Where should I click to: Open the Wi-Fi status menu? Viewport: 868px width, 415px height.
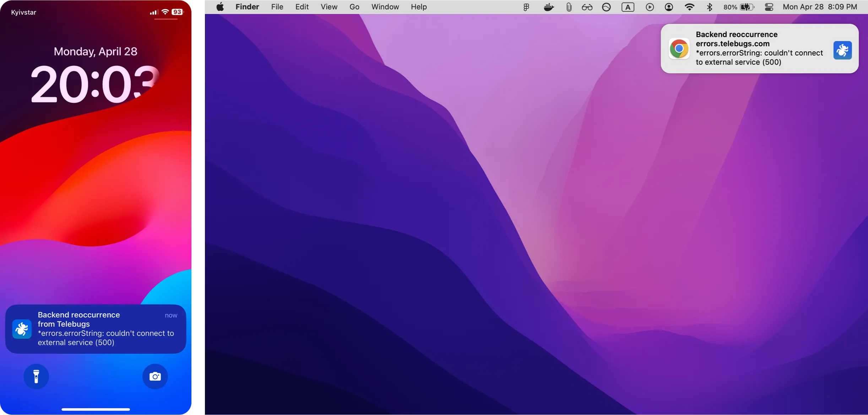tap(689, 7)
